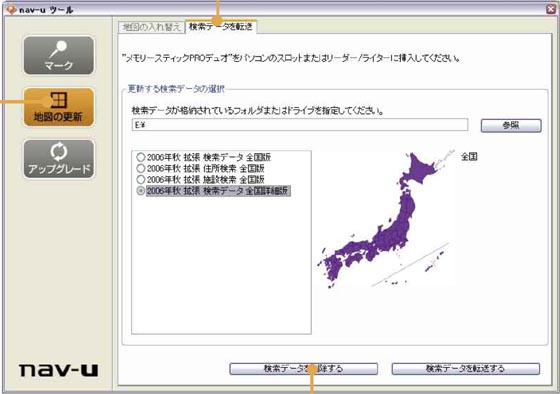The image size is (560, 394).
Task: Select 2006年秋 拡張 検索データ 全国詳細版 radio
Action: (141, 191)
